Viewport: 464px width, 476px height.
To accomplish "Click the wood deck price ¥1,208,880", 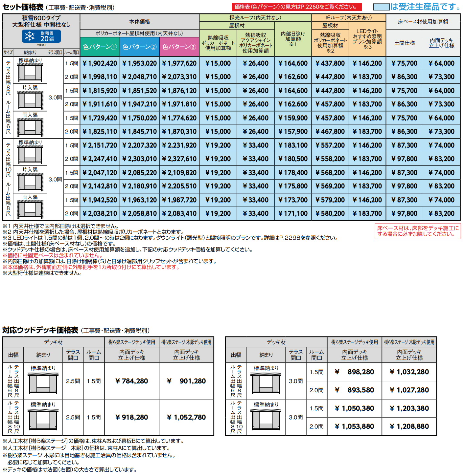I will tap(409, 426).
